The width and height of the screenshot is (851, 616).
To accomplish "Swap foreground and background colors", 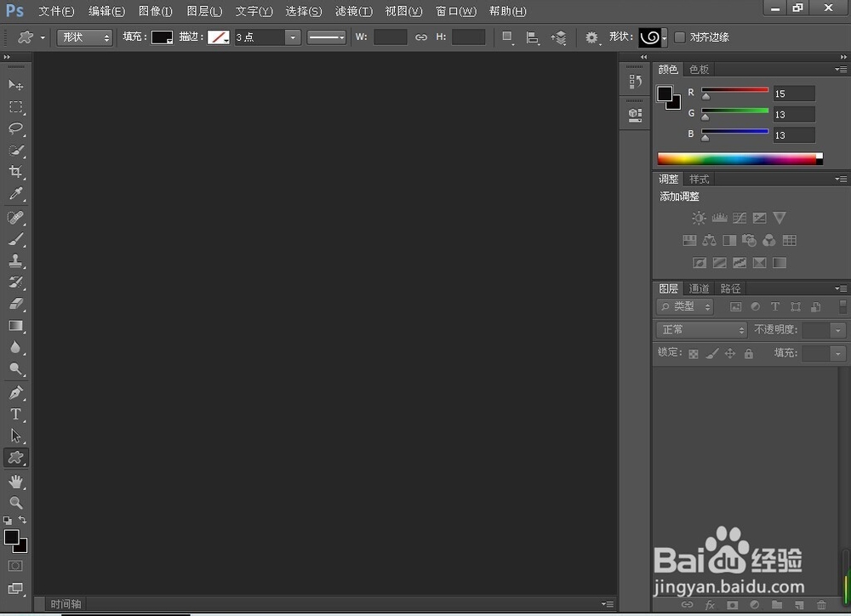I will tap(23, 520).
